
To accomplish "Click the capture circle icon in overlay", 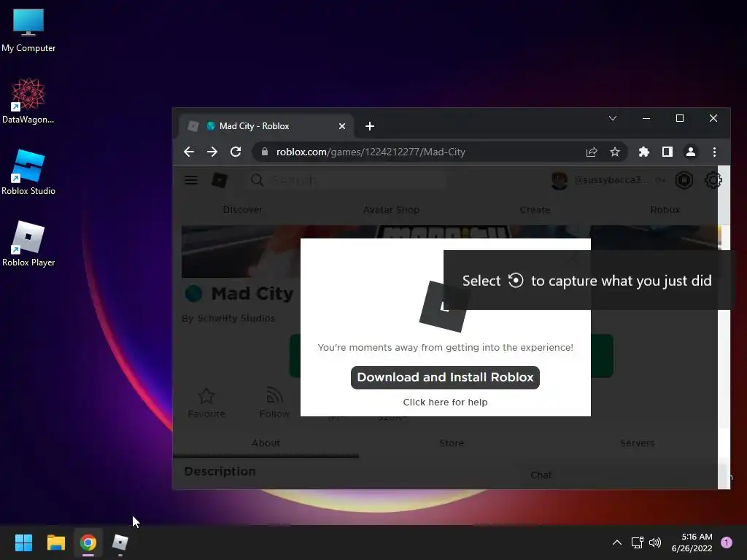I will [x=516, y=281].
